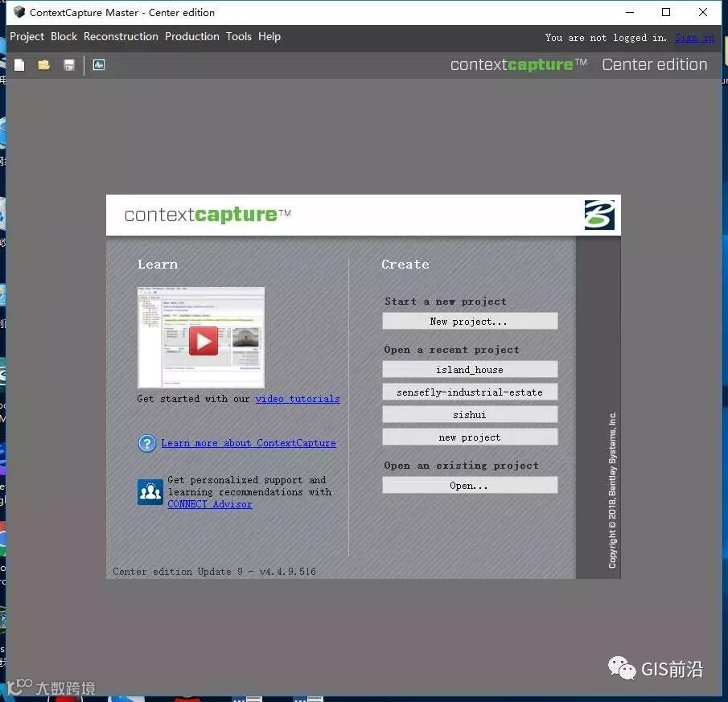Open the island_house recent project
Image resolution: width=728 pixels, height=702 pixels.
pyautogui.click(x=470, y=369)
